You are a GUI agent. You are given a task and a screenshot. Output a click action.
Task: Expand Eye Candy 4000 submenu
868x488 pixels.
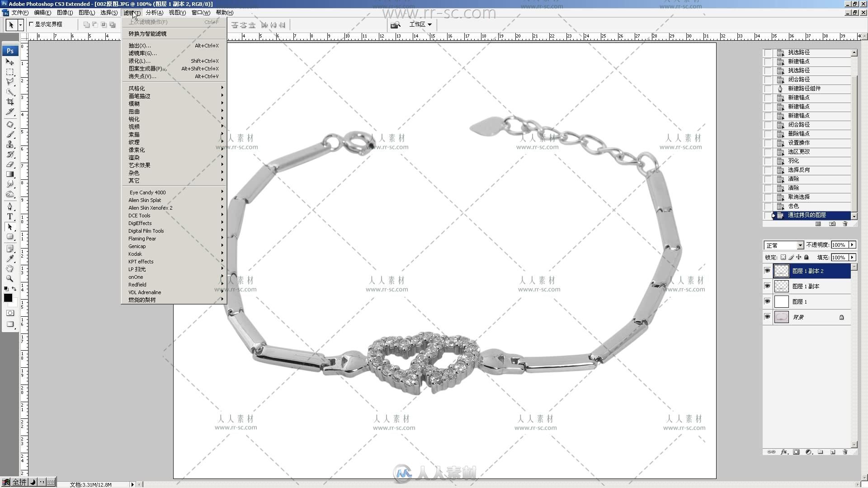[174, 192]
